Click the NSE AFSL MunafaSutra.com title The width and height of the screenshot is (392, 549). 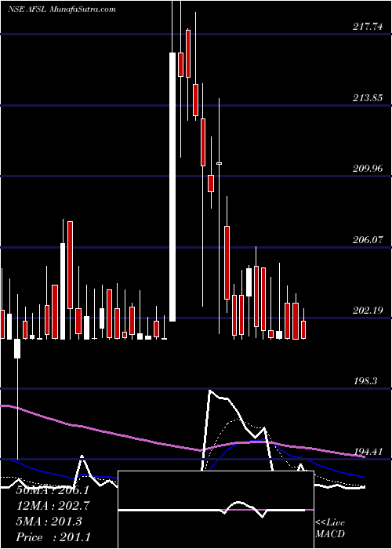62,9
